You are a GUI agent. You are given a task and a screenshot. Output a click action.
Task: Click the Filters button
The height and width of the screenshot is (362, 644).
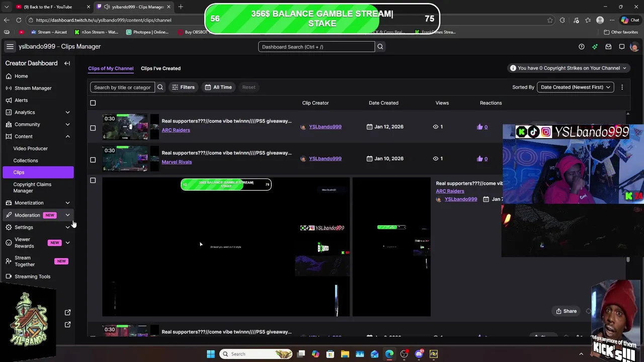(183, 87)
